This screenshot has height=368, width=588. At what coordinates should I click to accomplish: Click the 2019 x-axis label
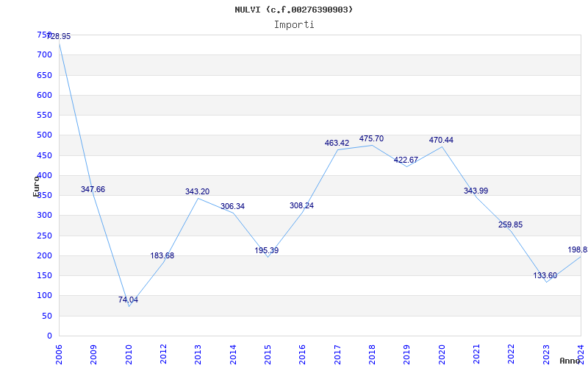click(x=407, y=354)
